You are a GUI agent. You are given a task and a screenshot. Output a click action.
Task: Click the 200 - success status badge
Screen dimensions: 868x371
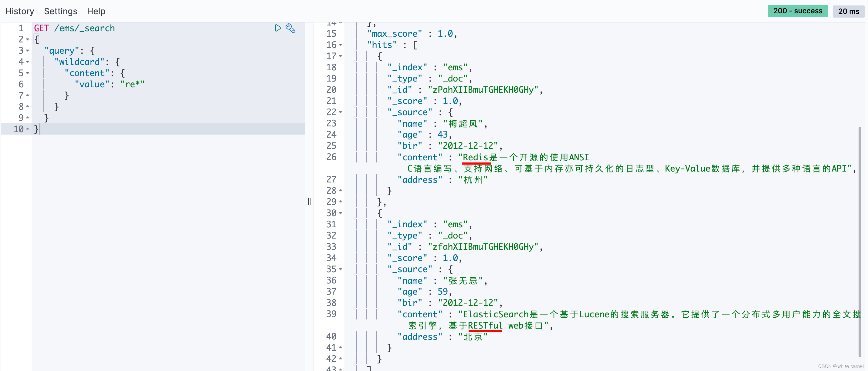(798, 11)
